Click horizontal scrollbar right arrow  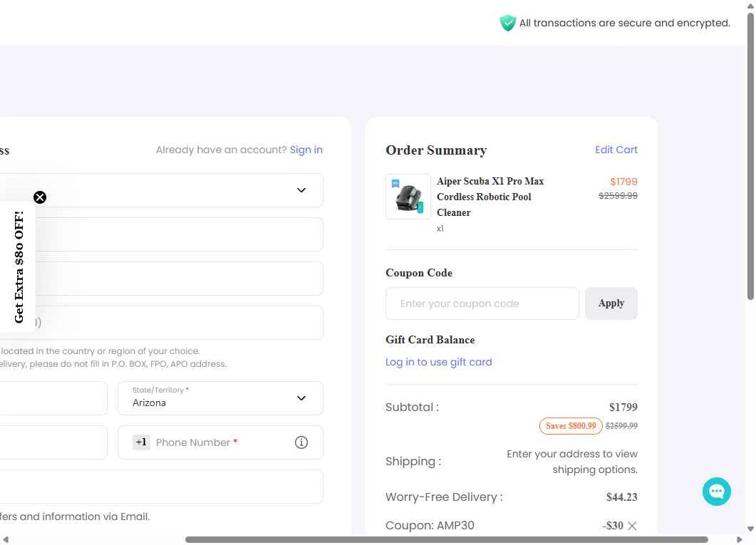coord(740,540)
